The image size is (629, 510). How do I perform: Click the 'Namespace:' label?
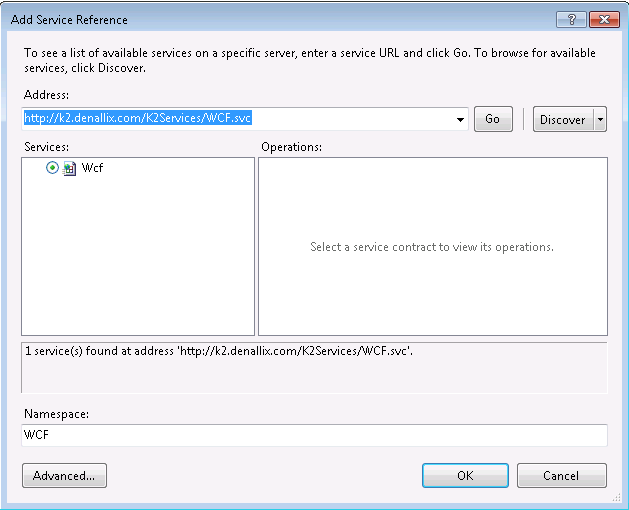pyautogui.click(x=57, y=414)
